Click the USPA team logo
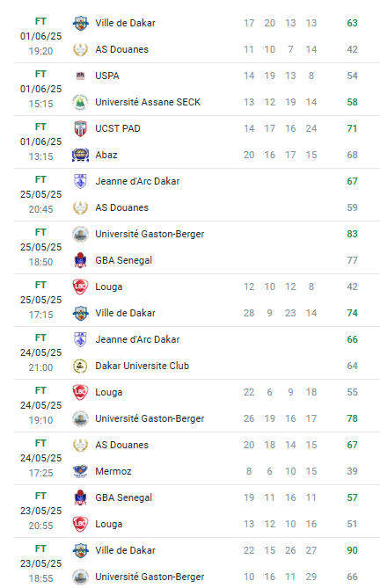The image size is (380, 588). [80, 76]
